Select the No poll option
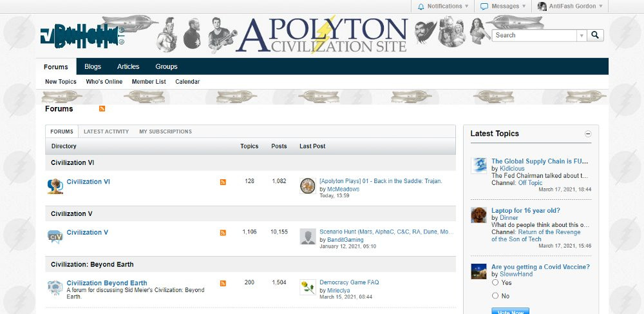The image size is (644, 314). click(495, 295)
